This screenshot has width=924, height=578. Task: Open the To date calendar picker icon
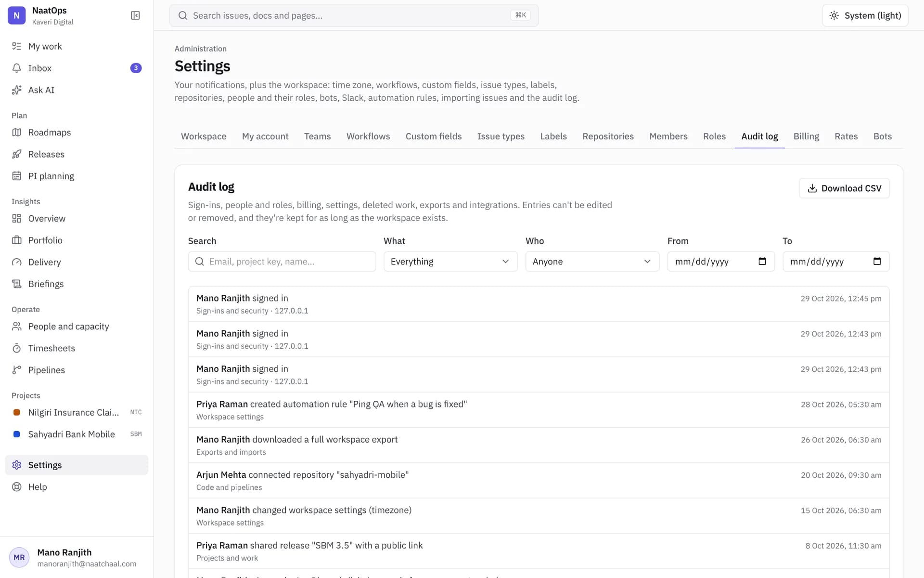point(877,261)
